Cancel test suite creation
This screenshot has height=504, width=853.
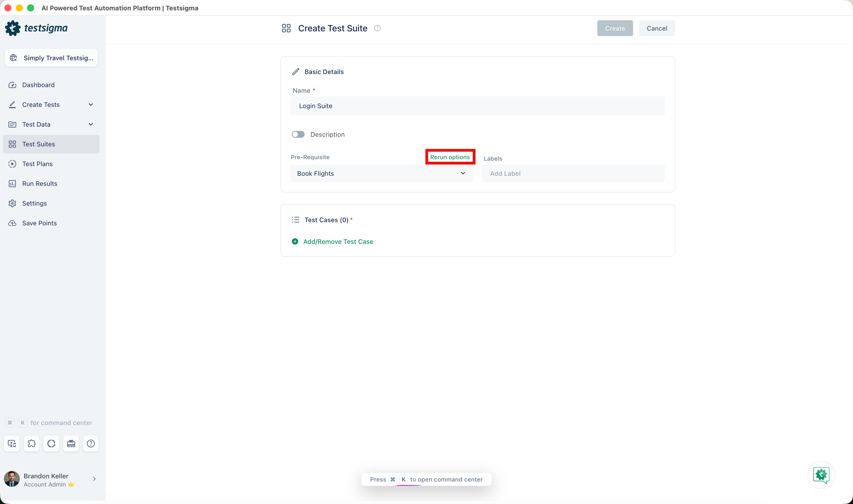coord(657,28)
